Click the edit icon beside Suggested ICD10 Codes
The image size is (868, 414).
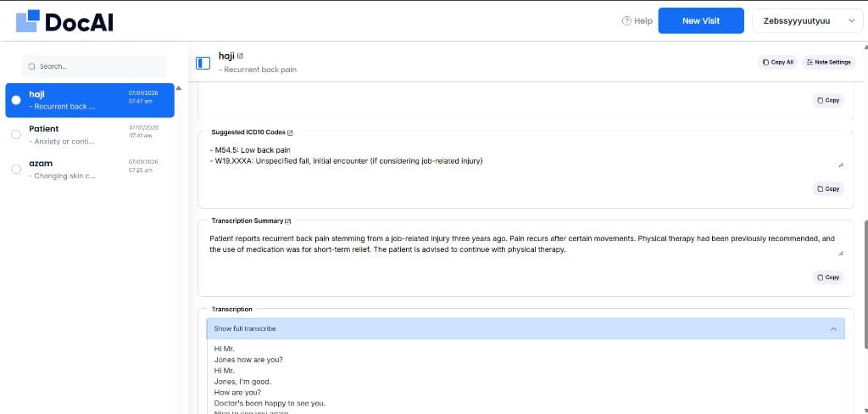[290, 132]
